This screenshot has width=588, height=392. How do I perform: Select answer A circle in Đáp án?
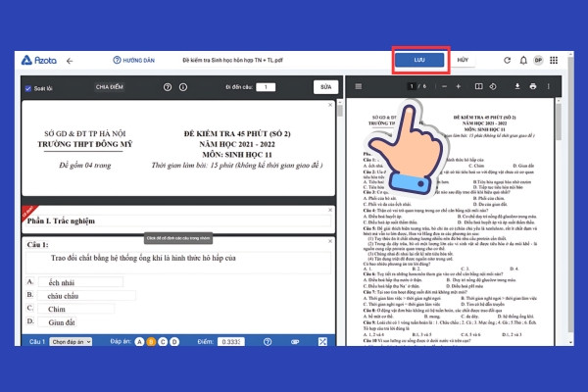coord(139,342)
